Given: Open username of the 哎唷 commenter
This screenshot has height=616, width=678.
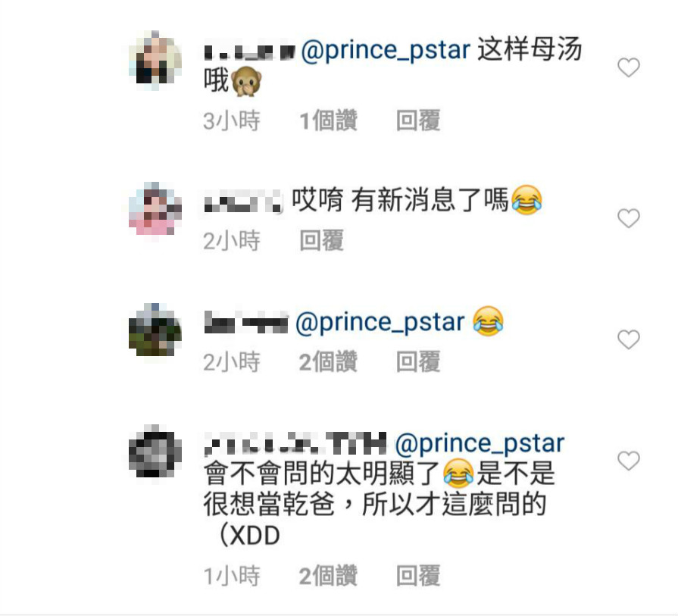Looking at the screenshot, I should tap(243, 202).
